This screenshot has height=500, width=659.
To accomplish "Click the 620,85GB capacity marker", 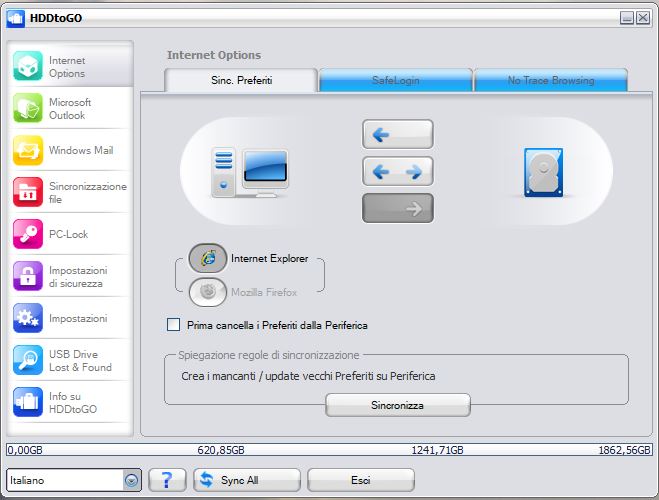I will (221, 450).
